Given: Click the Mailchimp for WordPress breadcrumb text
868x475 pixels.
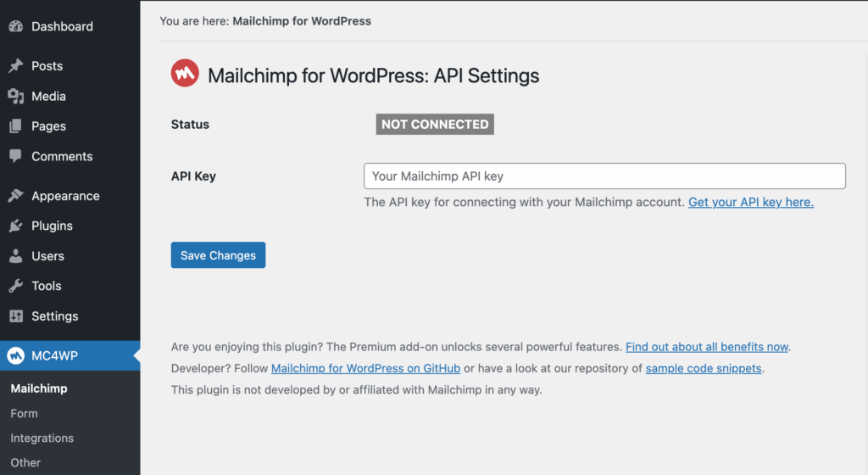Looking at the screenshot, I should point(302,21).
